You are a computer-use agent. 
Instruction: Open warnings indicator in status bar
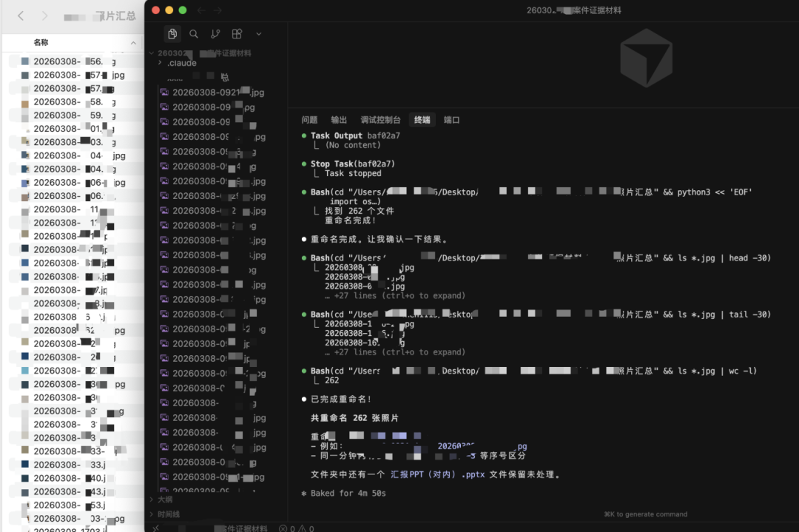pyautogui.click(x=306, y=528)
